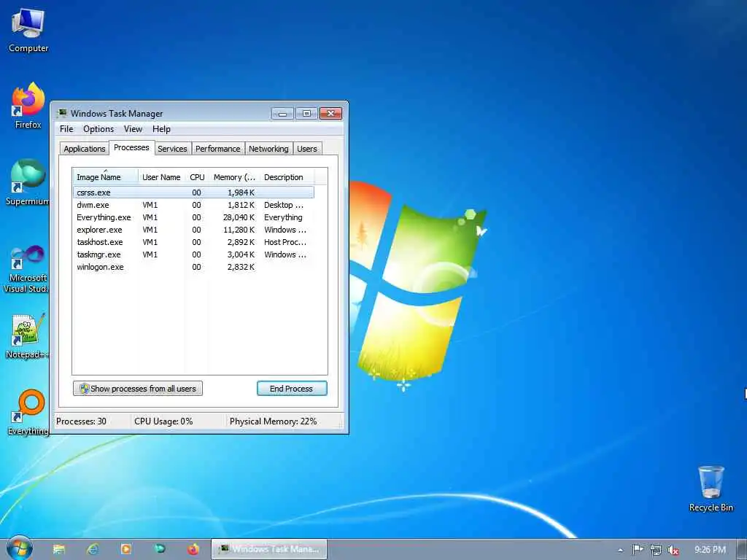The width and height of the screenshot is (747, 560).
Task: Open Windows Explorer from the taskbar
Action: coord(58,549)
